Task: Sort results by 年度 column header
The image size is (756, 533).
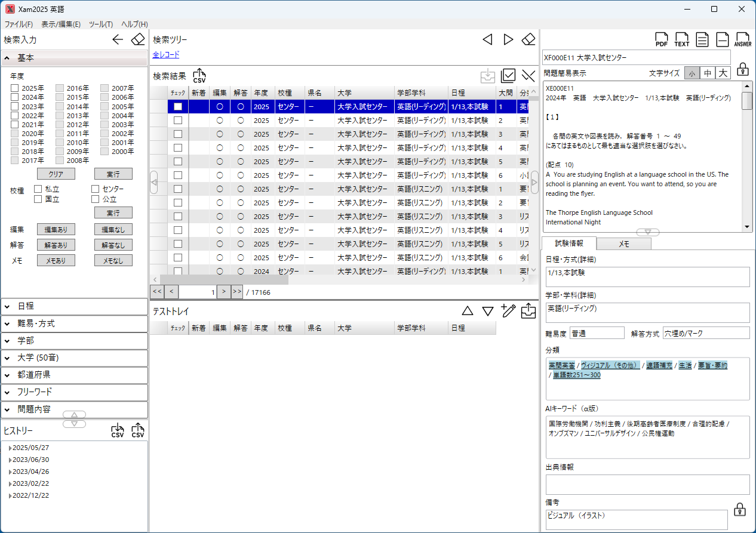Action: point(263,93)
